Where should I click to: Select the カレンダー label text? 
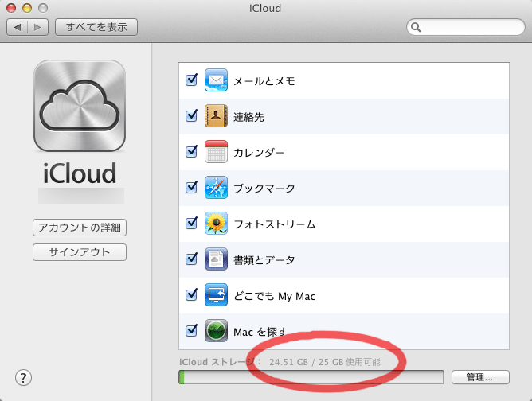click(259, 153)
